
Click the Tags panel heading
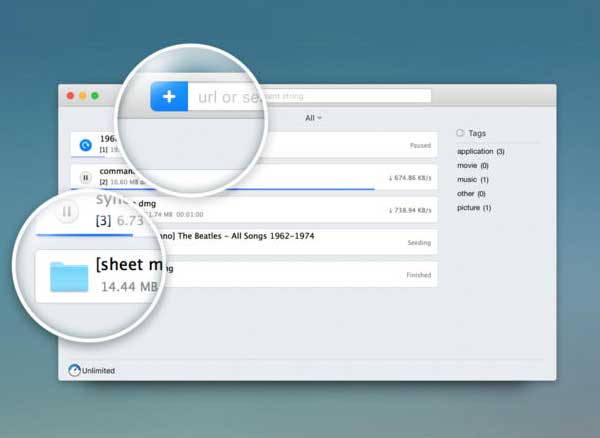pos(477,133)
